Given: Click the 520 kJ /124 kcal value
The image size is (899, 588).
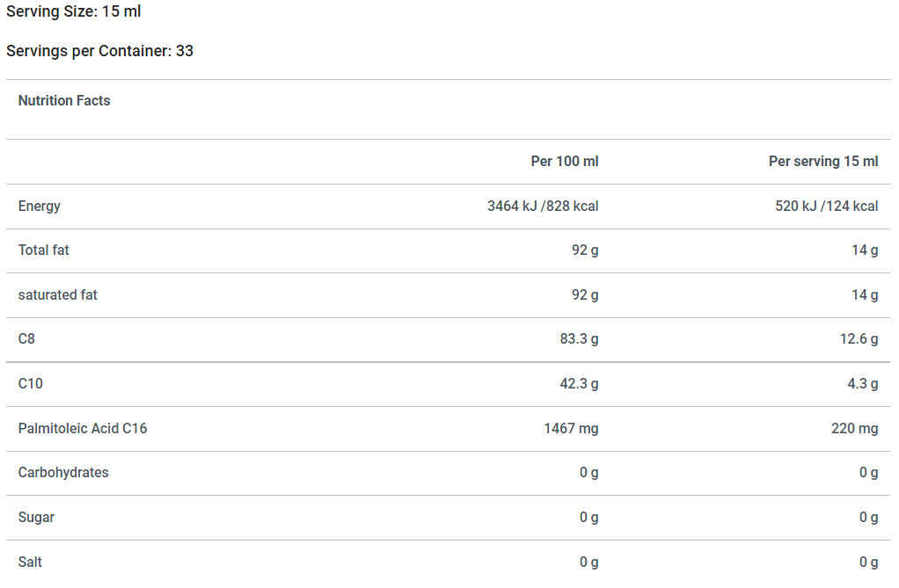Looking at the screenshot, I should click(x=826, y=207).
